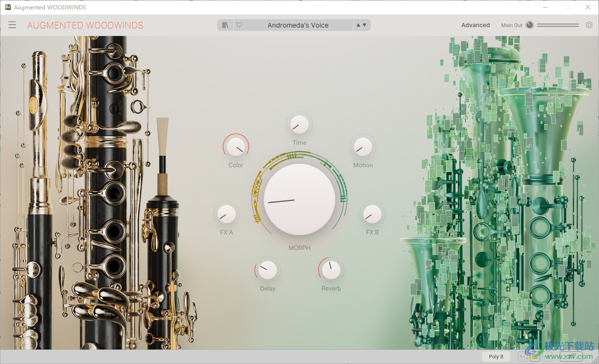Click the undo arrow in the bottom bar

[x=522, y=356]
